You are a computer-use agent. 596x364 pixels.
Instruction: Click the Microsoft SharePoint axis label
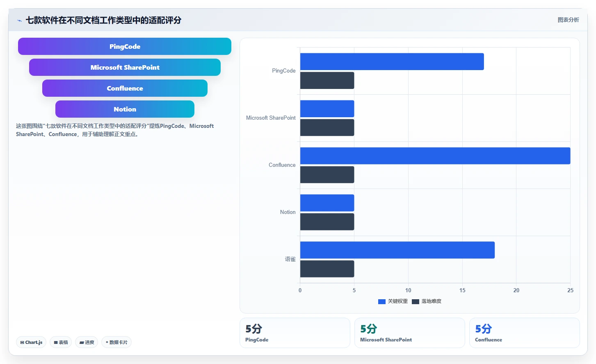click(271, 118)
